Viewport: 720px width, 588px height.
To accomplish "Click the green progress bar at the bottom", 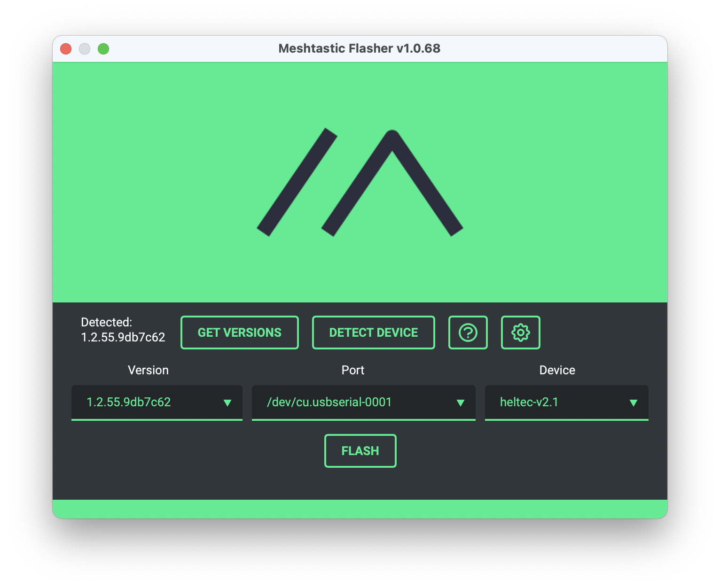I will point(360,509).
